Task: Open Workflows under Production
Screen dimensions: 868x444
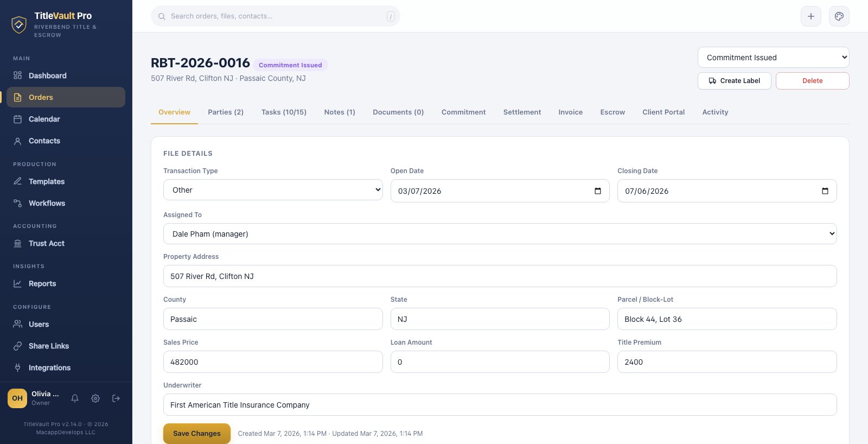Action: point(66,203)
